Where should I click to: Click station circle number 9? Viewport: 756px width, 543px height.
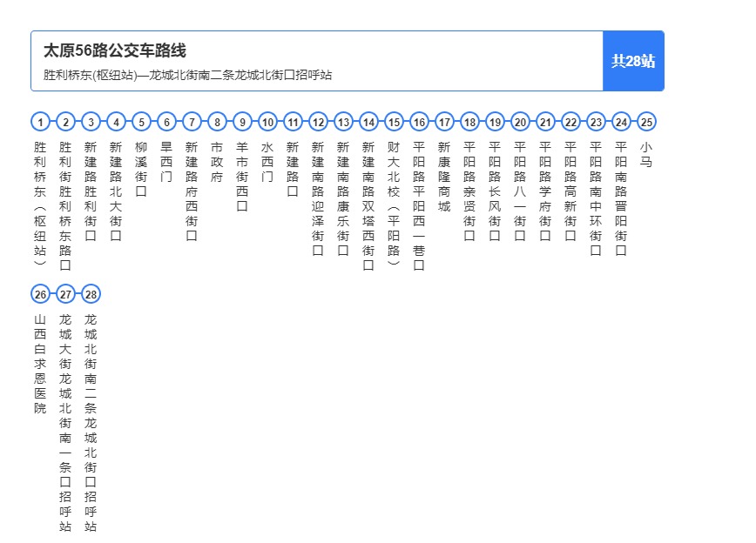click(x=242, y=122)
